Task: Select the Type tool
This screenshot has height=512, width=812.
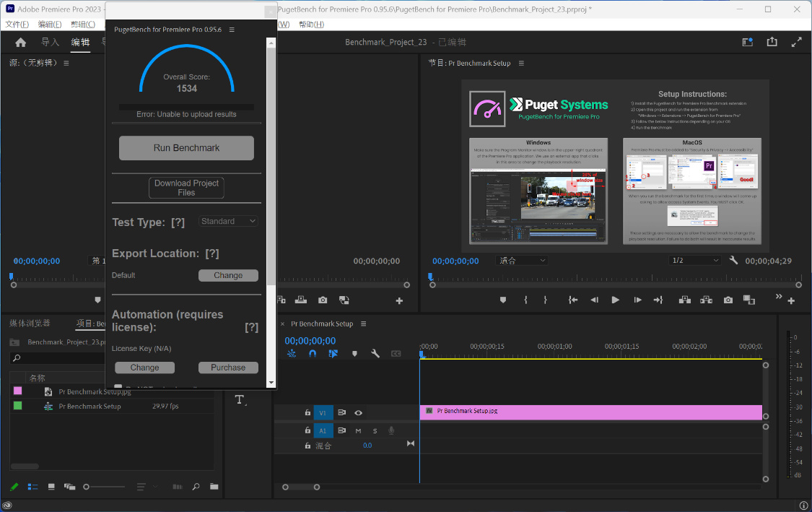Action: tap(240, 400)
